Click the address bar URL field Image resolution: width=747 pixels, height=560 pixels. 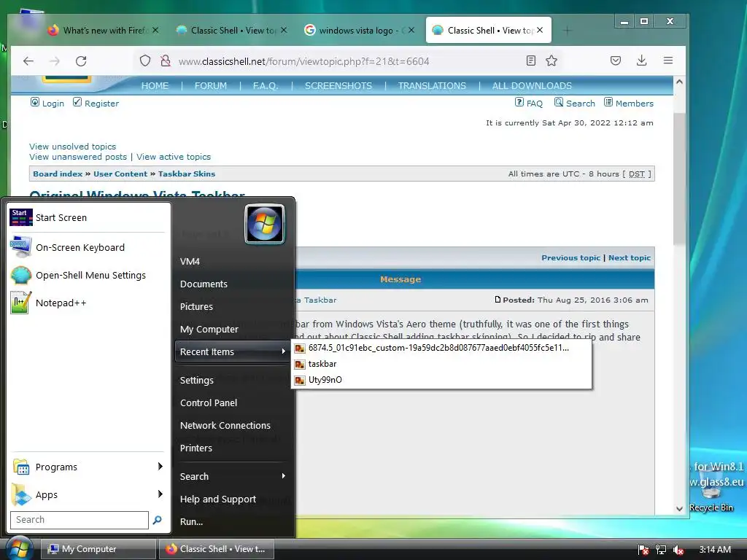point(348,61)
